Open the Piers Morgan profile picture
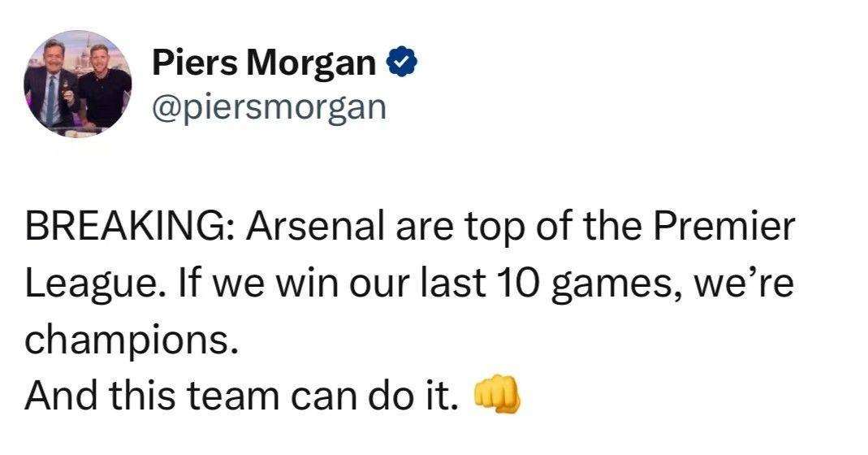Image resolution: width=868 pixels, height=455 pixels. 78,84
